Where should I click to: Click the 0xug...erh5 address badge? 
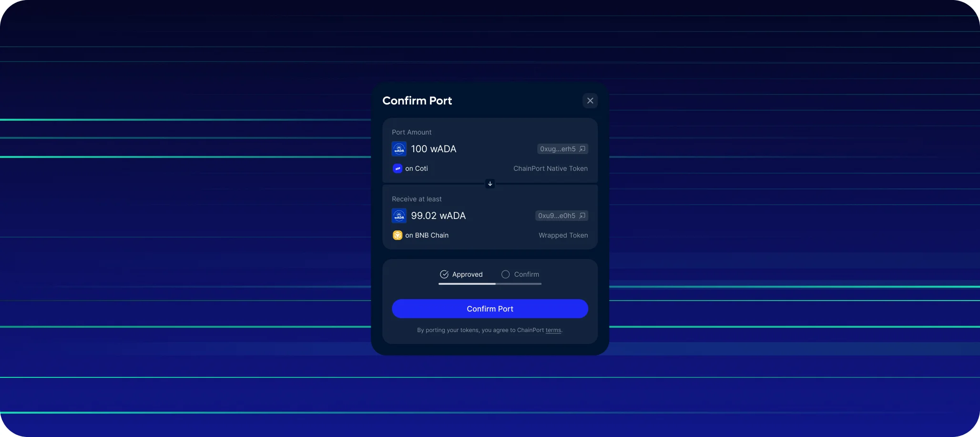[562, 149]
